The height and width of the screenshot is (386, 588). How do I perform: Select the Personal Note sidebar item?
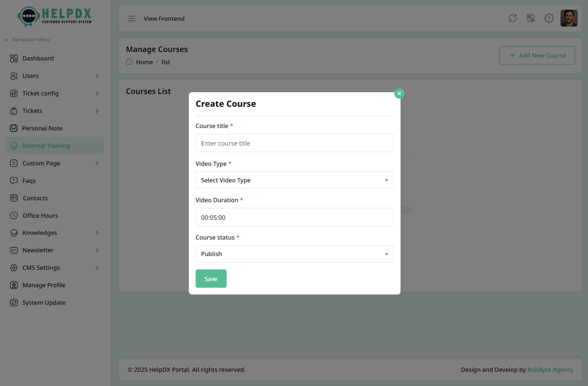tap(42, 128)
